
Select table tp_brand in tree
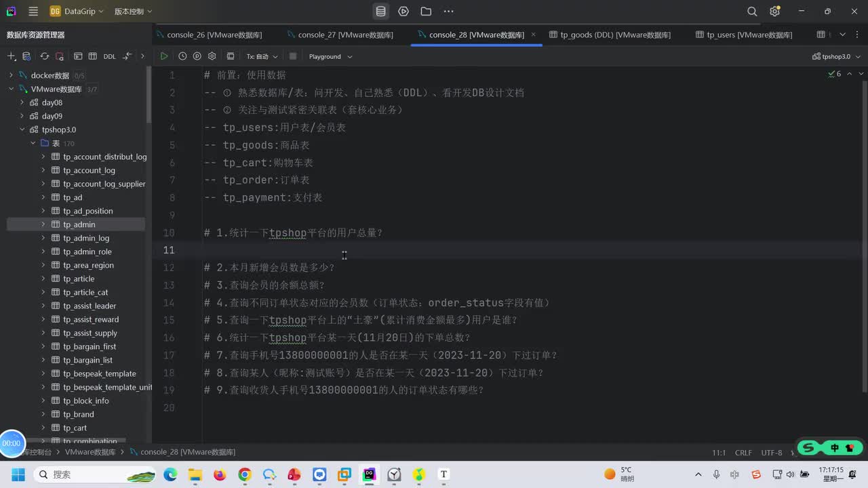[x=78, y=414]
